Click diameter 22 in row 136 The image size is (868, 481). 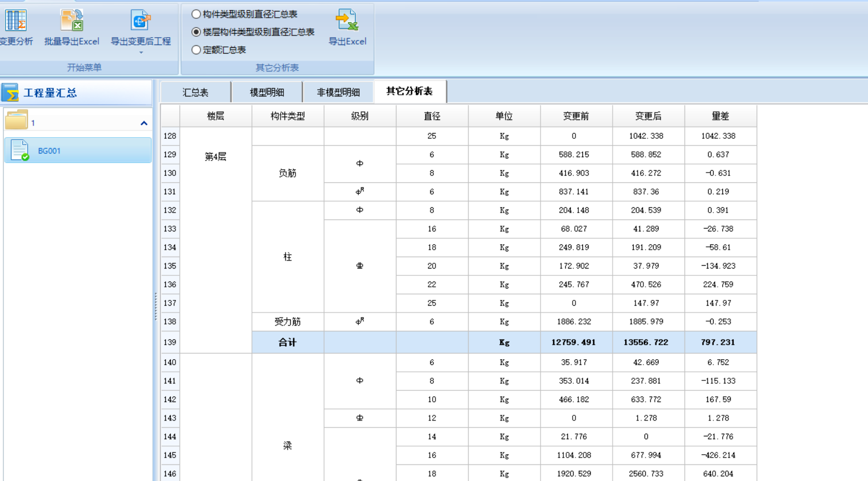pos(431,284)
